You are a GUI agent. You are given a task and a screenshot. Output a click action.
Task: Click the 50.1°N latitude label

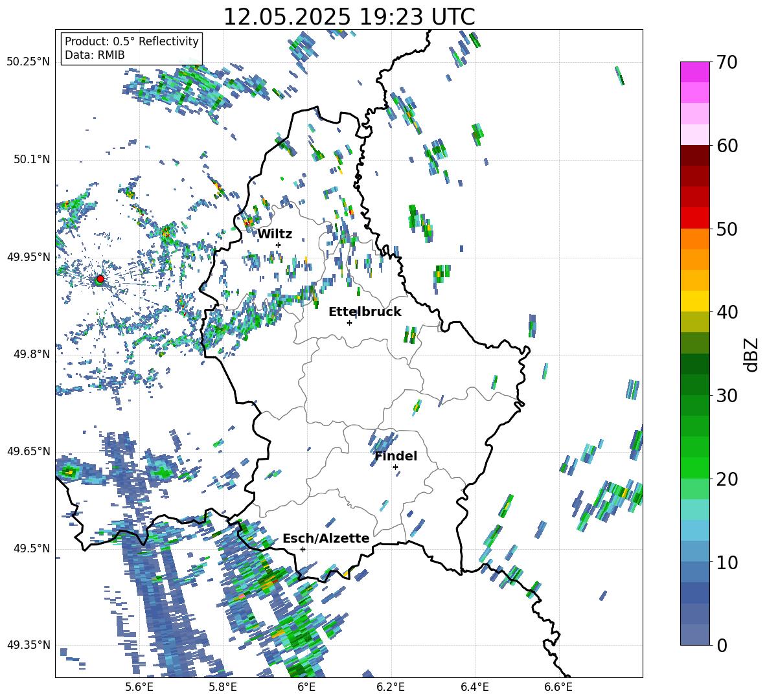click(32, 159)
